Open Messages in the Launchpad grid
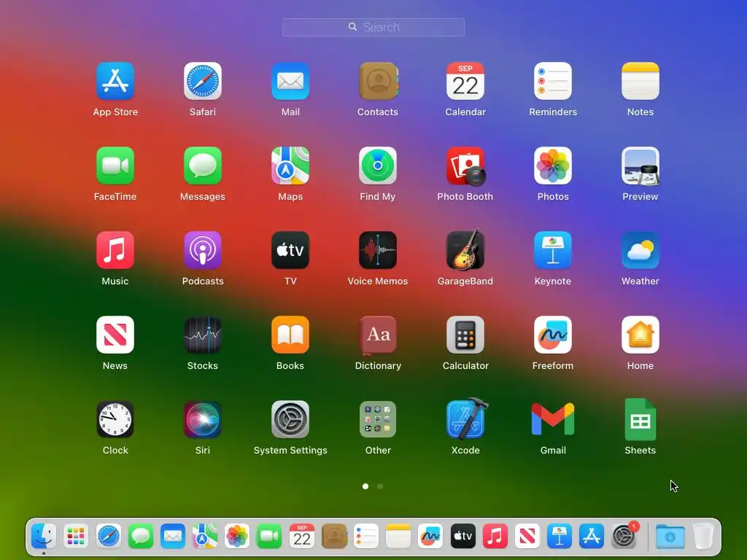This screenshot has width=747, height=560. pos(203,166)
